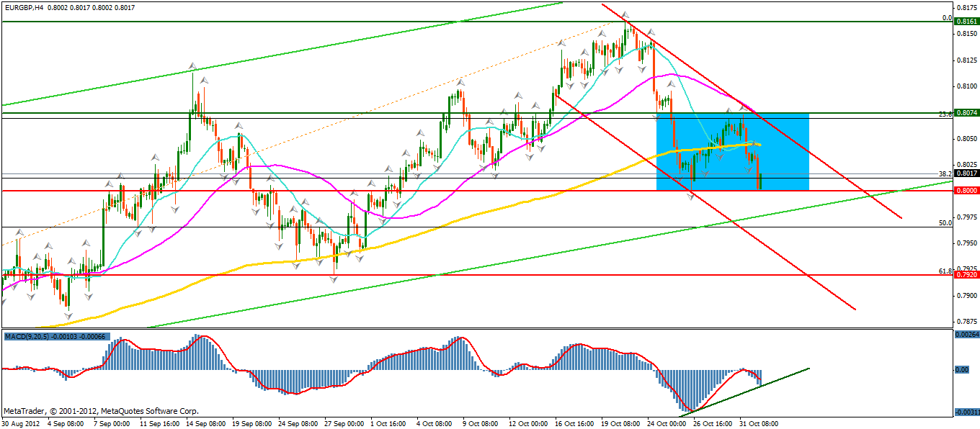Click the 38.2 Fibonacci level label

(x=945, y=173)
